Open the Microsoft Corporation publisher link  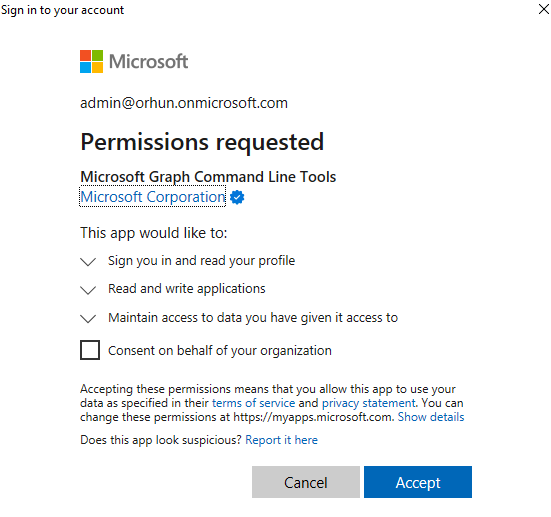pos(153,197)
